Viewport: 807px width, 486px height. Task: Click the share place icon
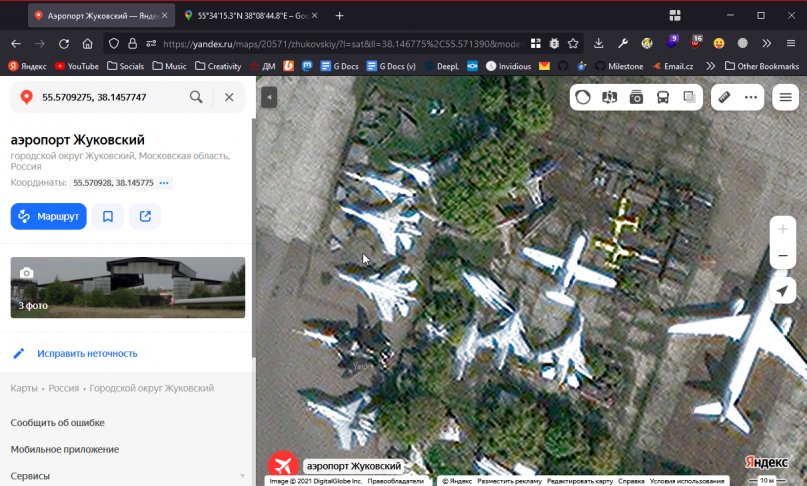[x=145, y=216]
